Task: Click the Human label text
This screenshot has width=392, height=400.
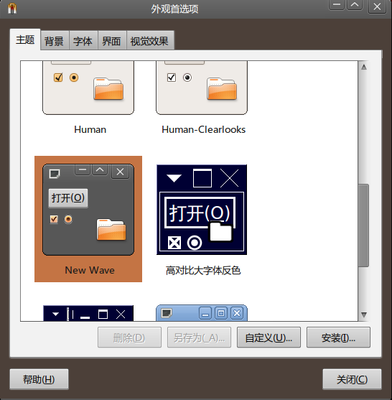Action: tap(90, 129)
